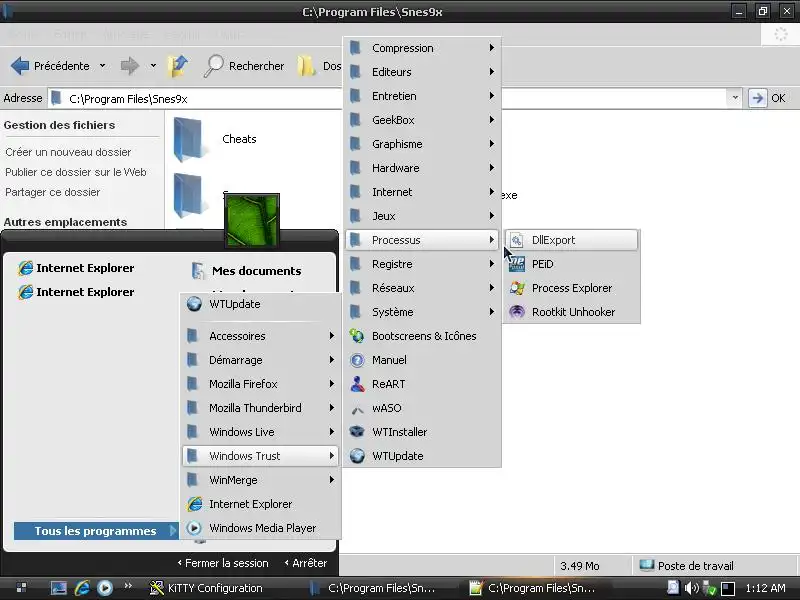
Task: Open the Accessoires program group
Action: 260,336
